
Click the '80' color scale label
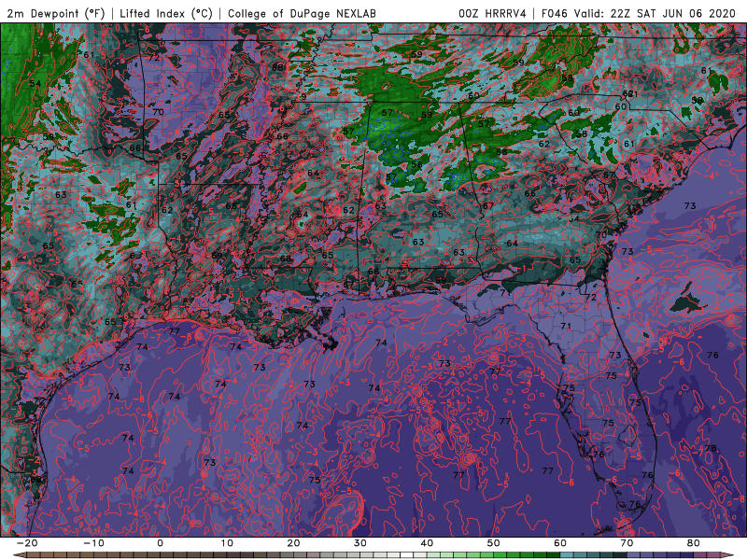point(694,543)
